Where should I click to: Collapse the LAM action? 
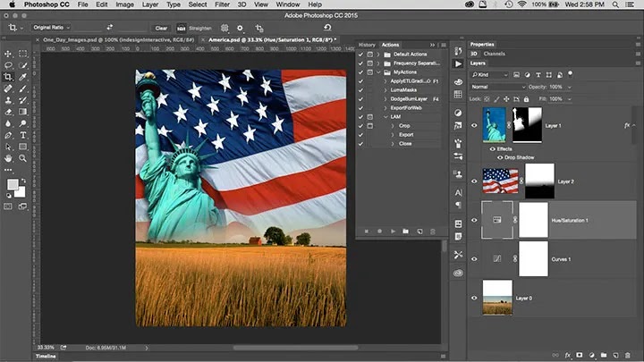click(x=386, y=117)
